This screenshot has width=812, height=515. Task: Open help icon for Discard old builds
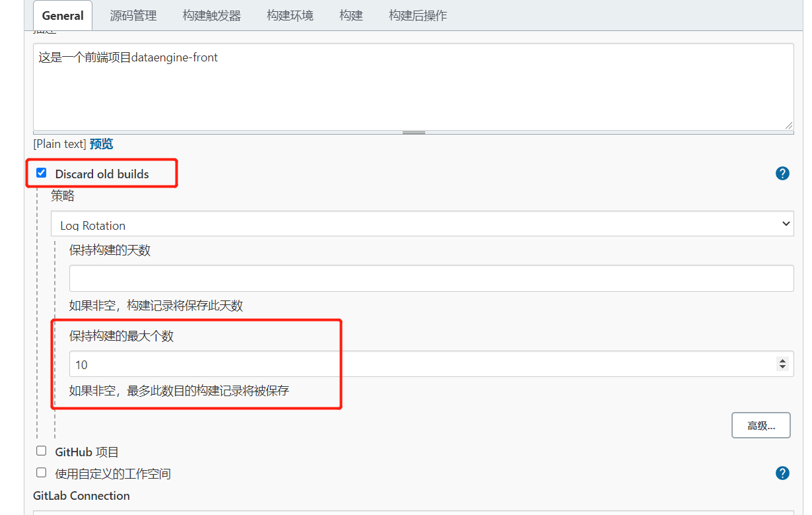(782, 174)
